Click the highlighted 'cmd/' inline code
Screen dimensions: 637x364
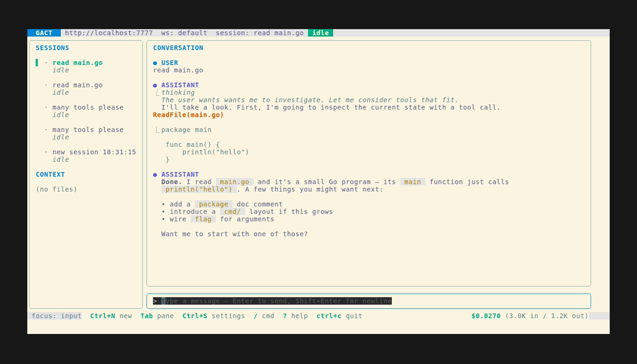(x=233, y=212)
